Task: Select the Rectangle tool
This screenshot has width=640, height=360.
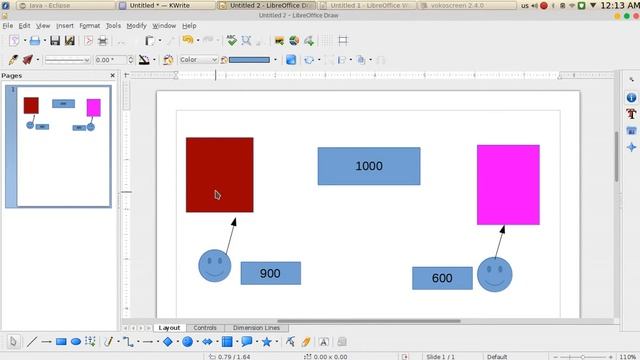Action: pyautogui.click(x=61, y=342)
